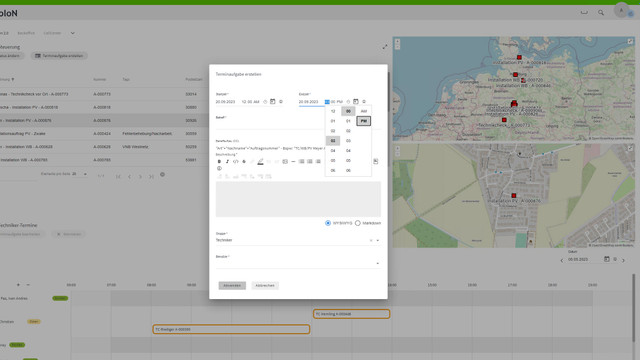This screenshot has height=360, width=640.
Task: Go to the next page in table pagination
Action: click(x=140, y=176)
